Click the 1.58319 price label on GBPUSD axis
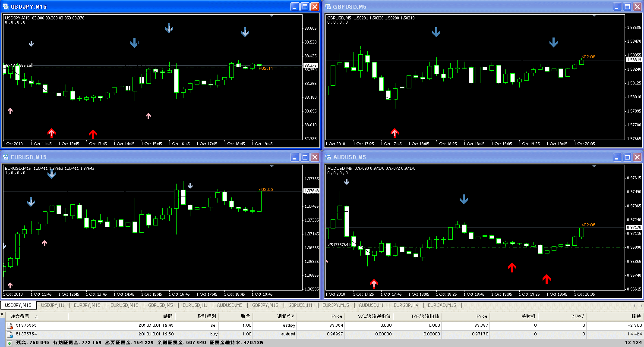644x347 pixels. [635, 60]
